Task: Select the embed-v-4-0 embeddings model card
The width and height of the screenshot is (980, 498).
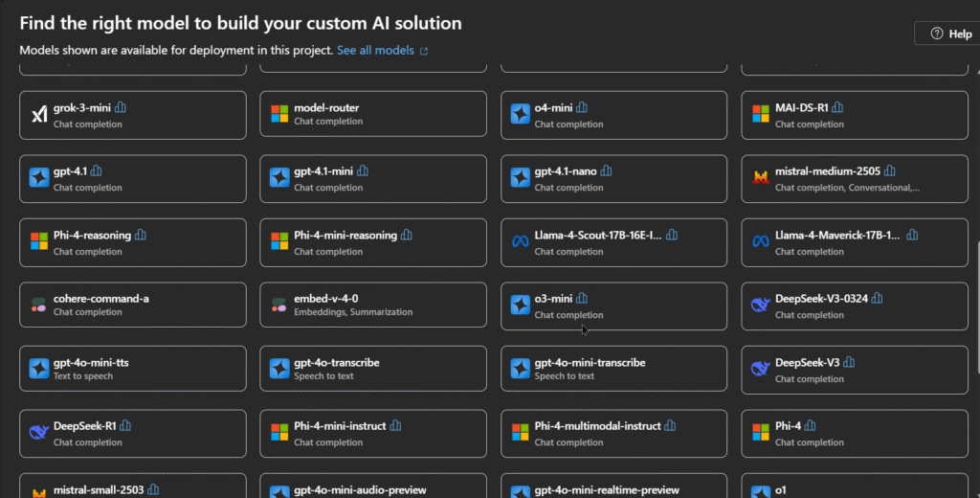Action: pos(373,305)
